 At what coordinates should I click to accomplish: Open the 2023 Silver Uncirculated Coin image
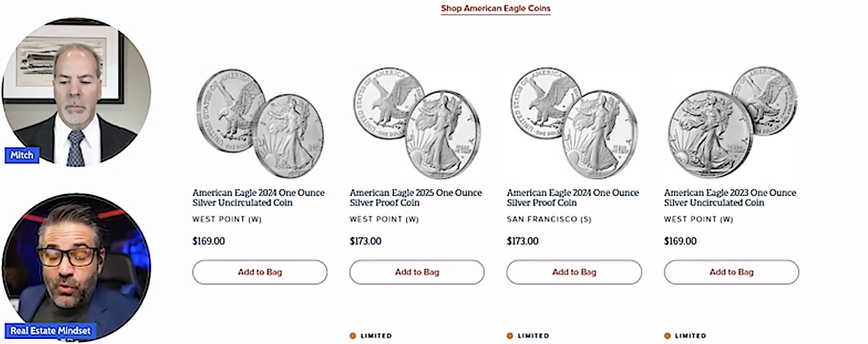731,122
